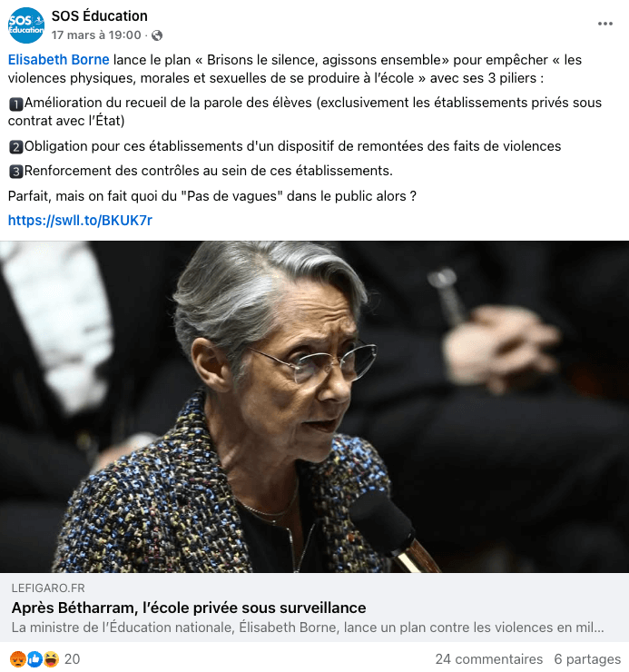629x672 pixels.
Task: Click the angry reaction emoji icon
Action: 18,659
